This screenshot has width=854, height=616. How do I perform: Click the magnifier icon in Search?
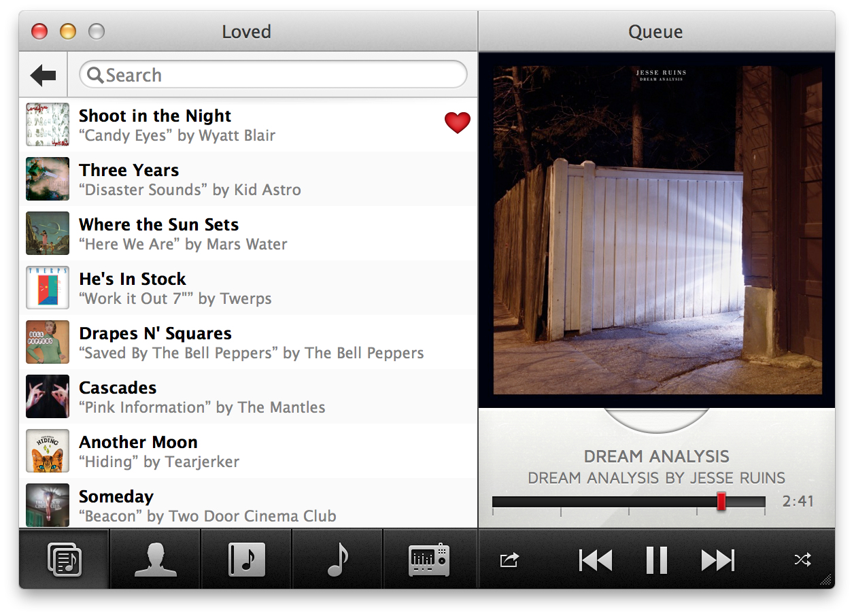96,75
